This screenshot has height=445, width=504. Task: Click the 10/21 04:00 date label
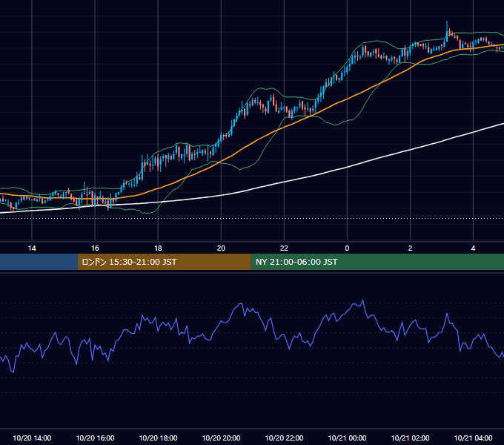[473, 438]
